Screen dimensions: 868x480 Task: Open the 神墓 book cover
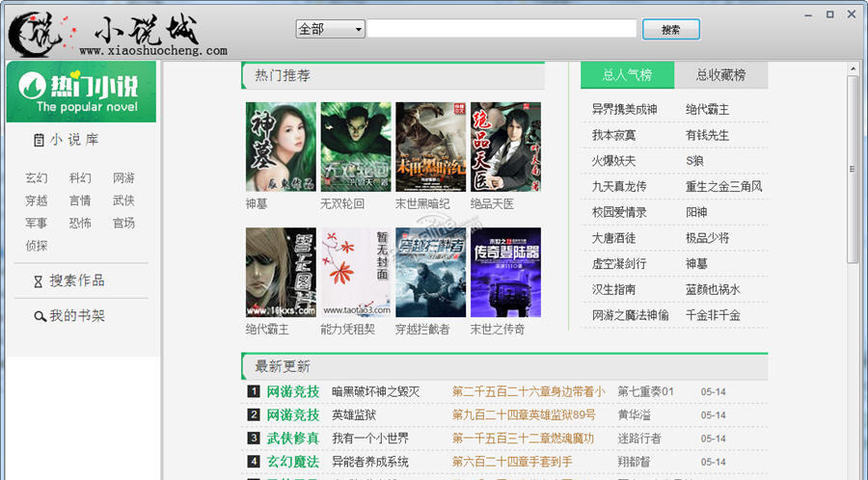281,147
